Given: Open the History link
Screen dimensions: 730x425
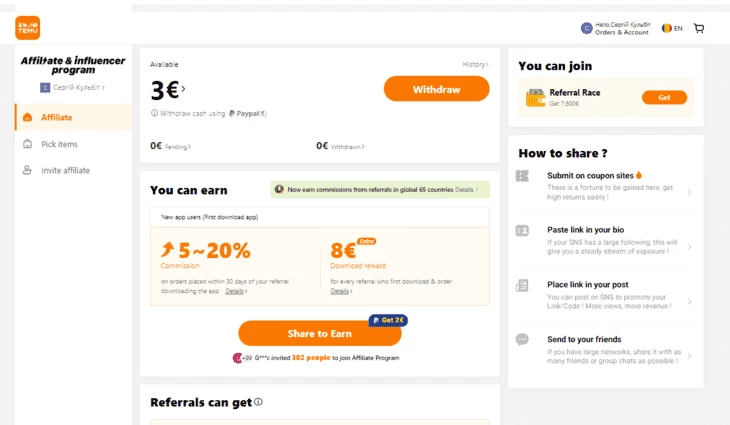Looking at the screenshot, I should (x=475, y=64).
